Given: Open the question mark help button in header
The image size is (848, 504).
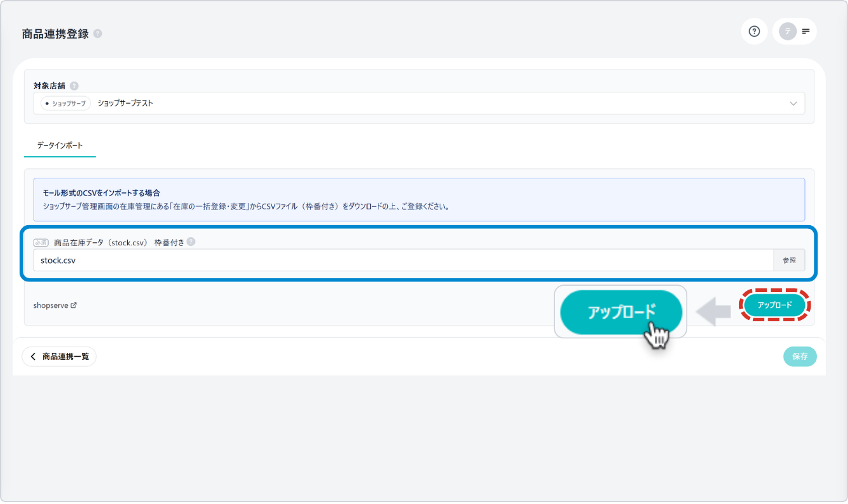Looking at the screenshot, I should [754, 31].
